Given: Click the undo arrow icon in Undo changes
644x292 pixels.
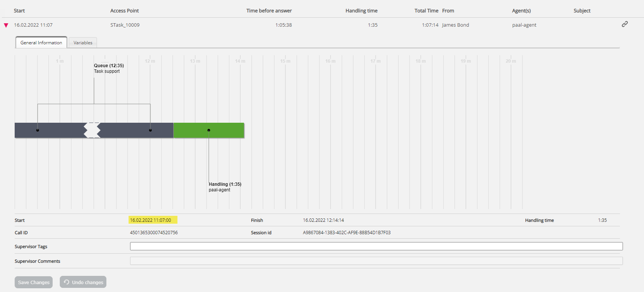Looking at the screenshot, I should tap(67, 282).
